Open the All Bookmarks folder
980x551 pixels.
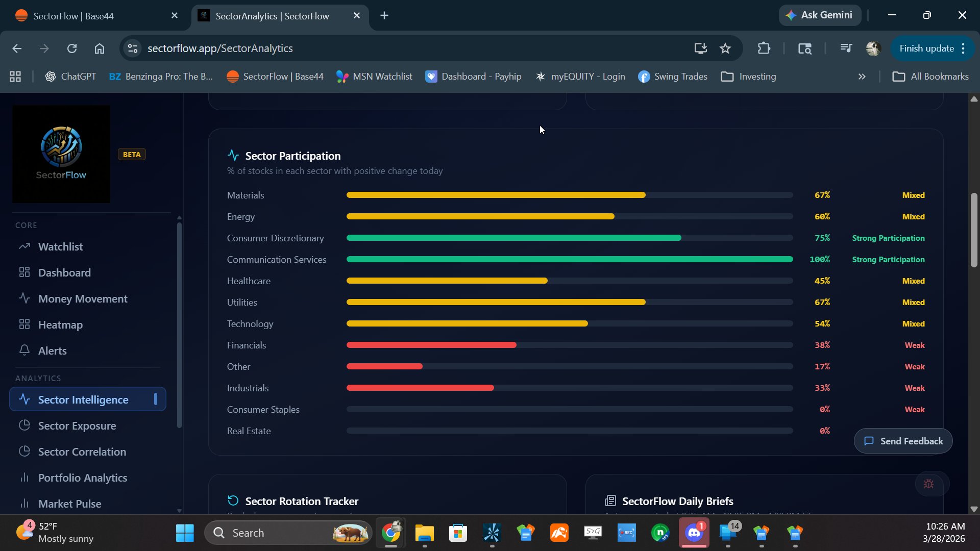tap(930, 77)
